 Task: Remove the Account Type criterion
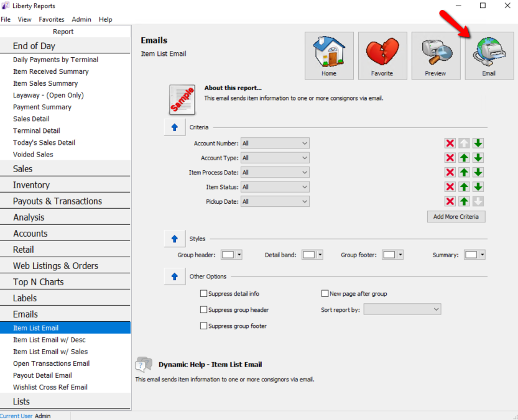click(450, 158)
